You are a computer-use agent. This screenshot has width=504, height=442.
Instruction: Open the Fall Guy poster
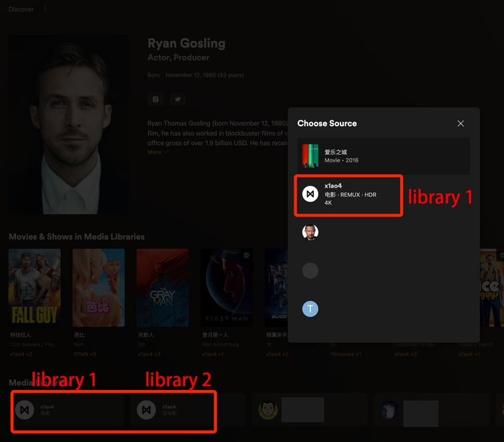click(x=35, y=288)
